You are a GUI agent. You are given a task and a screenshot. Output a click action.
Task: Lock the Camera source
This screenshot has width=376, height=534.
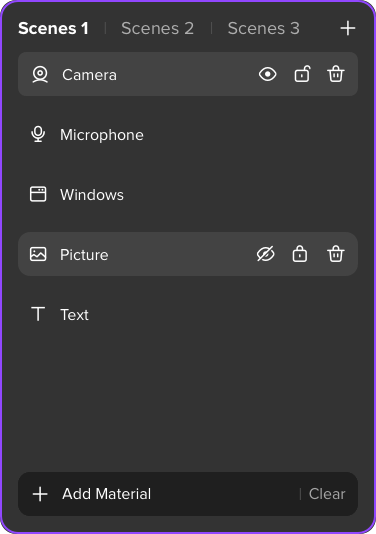[302, 74]
